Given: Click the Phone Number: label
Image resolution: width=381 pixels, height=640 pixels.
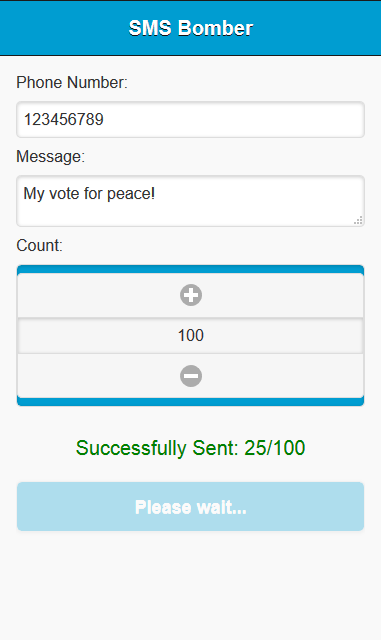Looking at the screenshot, I should tap(72, 82).
